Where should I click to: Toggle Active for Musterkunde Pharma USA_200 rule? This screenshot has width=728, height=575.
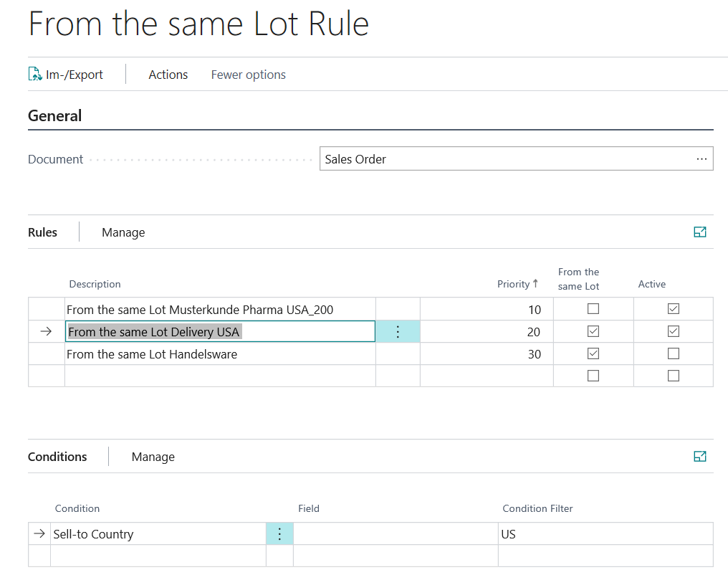point(674,309)
